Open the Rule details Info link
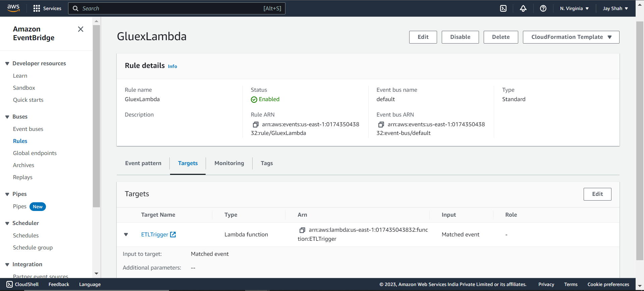This screenshot has width=644, height=291. click(x=172, y=66)
